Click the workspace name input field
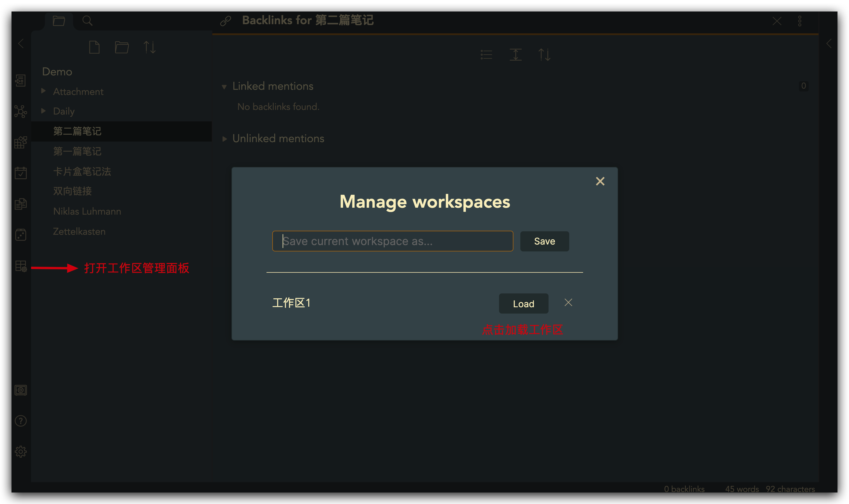This screenshot has height=504, width=849. (392, 241)
